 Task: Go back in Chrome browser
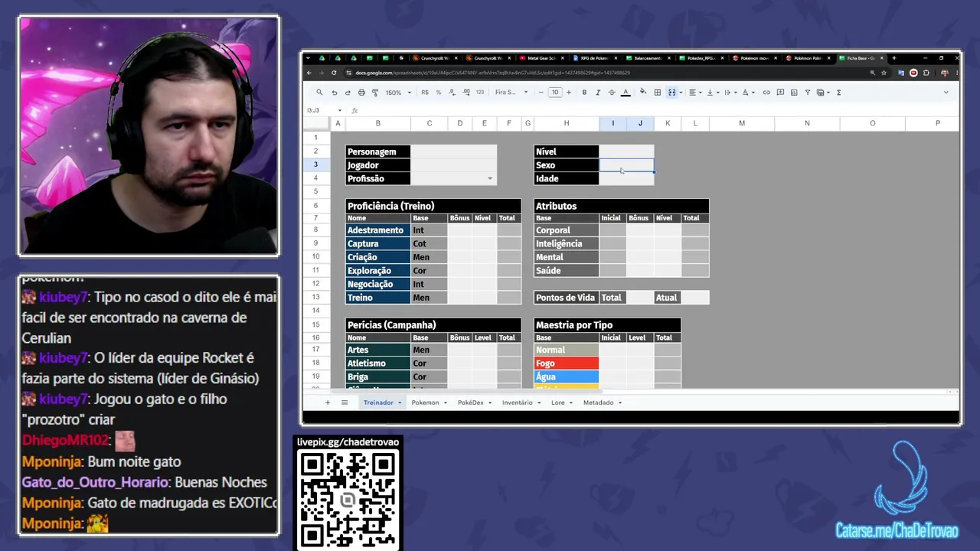click(309, 73)
